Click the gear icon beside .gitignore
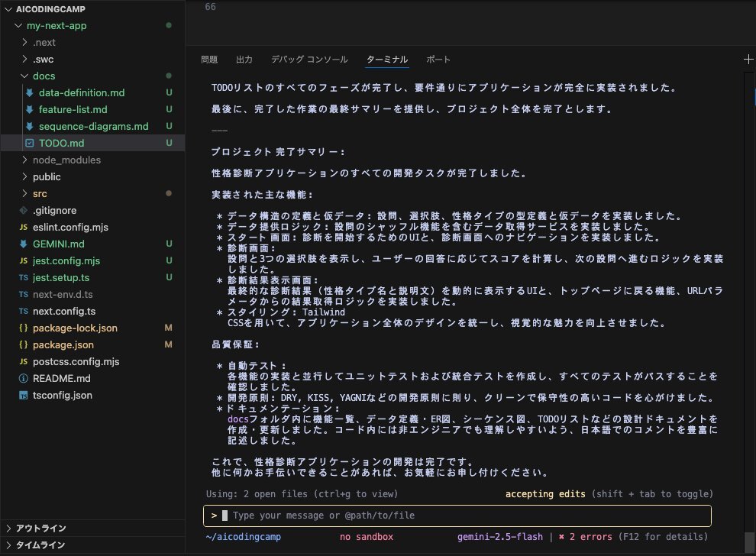The image size is (756, 556). (x=24, y=210)
